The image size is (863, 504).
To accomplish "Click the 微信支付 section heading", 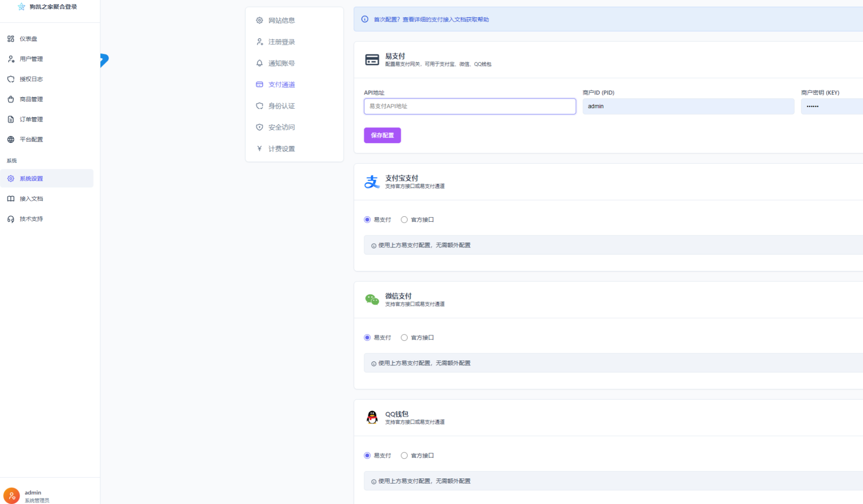I will [x=398, y=296].
